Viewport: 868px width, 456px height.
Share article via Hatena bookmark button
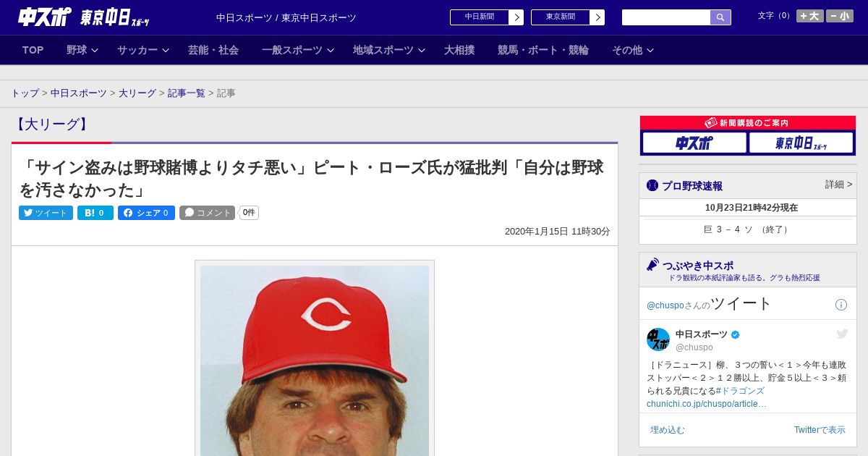(x=95, y=213)
